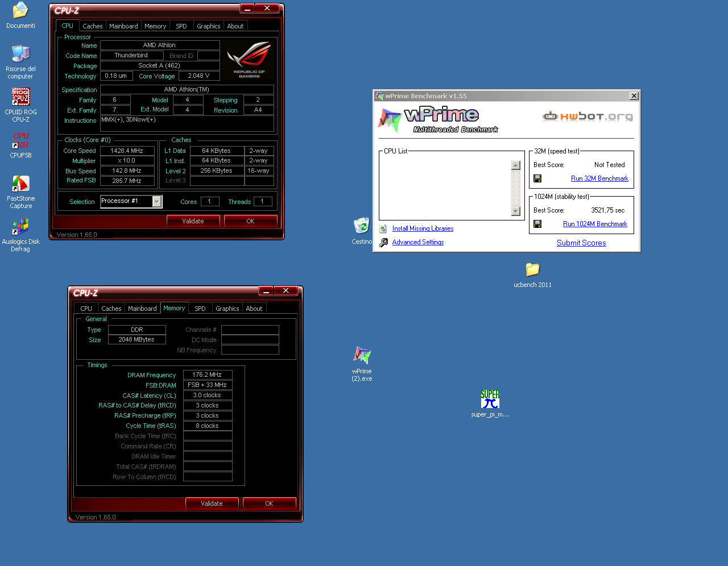The width and height of the screenshot is (728, 566).
Task: Click the Republic of Gamers logo
Action: pyautogui.click(x=249, y=60)
